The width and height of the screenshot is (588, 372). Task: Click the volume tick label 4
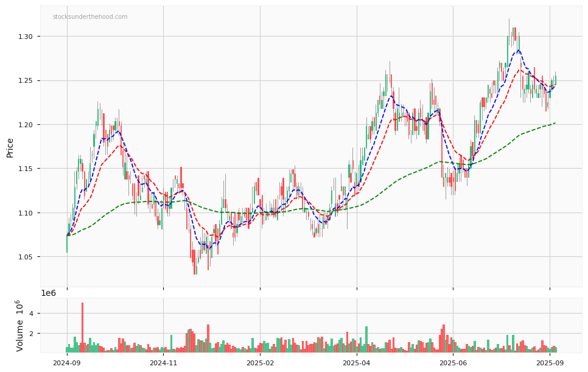(x=33, y=313)
